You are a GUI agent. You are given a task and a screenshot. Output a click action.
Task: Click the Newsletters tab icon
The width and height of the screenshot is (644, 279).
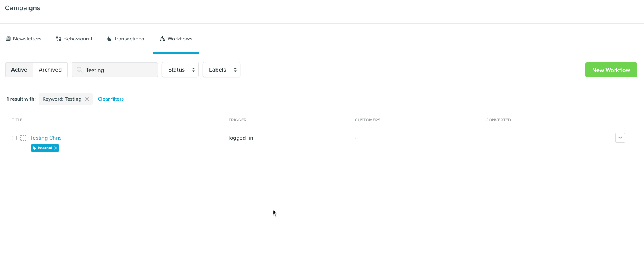[8, 39]
